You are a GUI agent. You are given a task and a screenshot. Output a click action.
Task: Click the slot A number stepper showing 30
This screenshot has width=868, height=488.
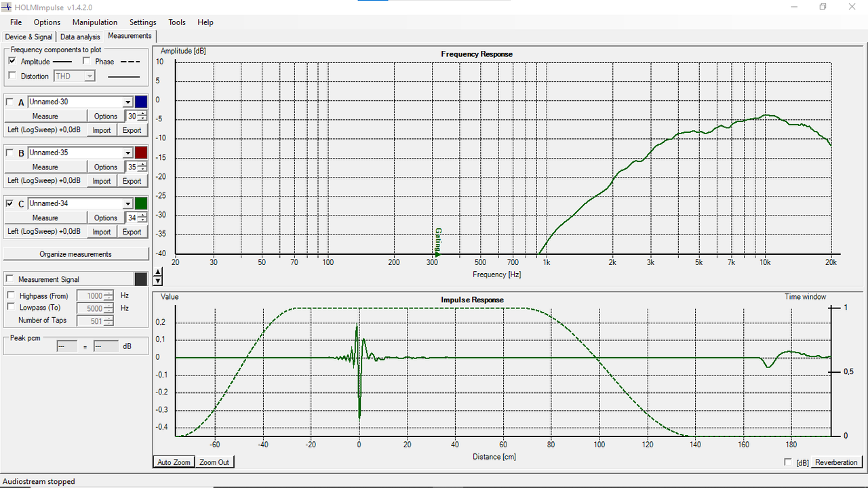(136, 116)
